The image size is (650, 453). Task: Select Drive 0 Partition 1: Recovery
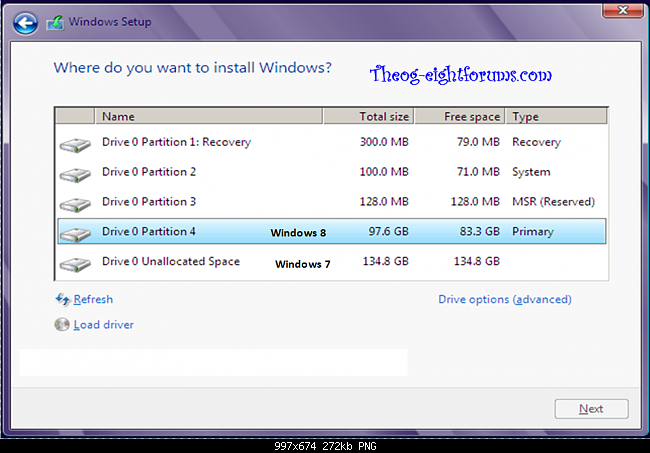click(332, 142)
